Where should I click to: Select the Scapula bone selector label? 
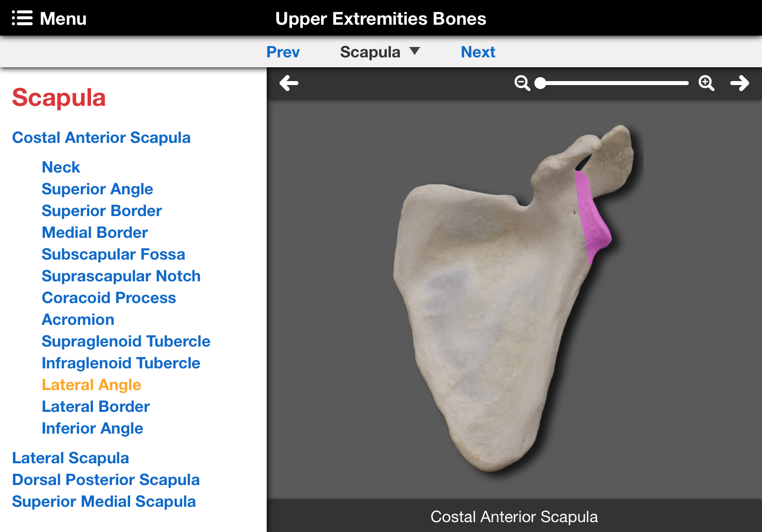[370, 52]
